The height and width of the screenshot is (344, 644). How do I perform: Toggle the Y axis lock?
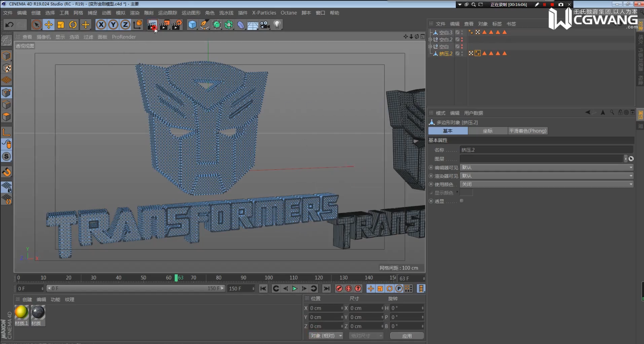pyautogui.click(x=113, y=25)
